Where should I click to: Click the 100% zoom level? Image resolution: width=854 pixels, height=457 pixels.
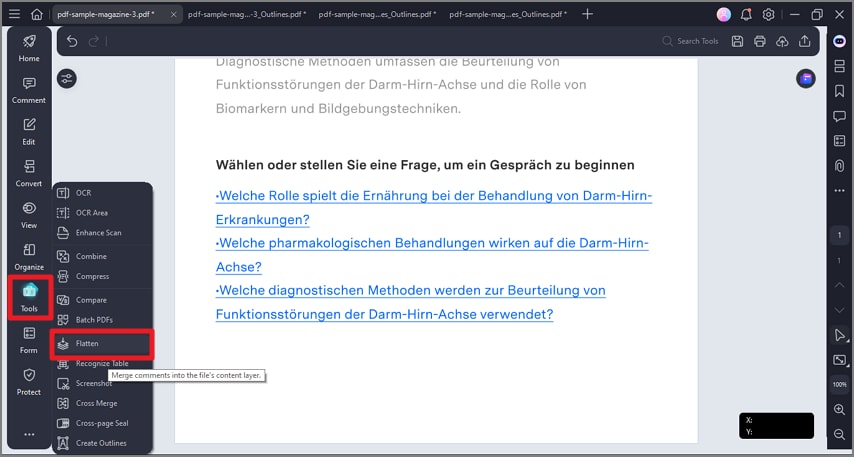(x=839, y=385)
